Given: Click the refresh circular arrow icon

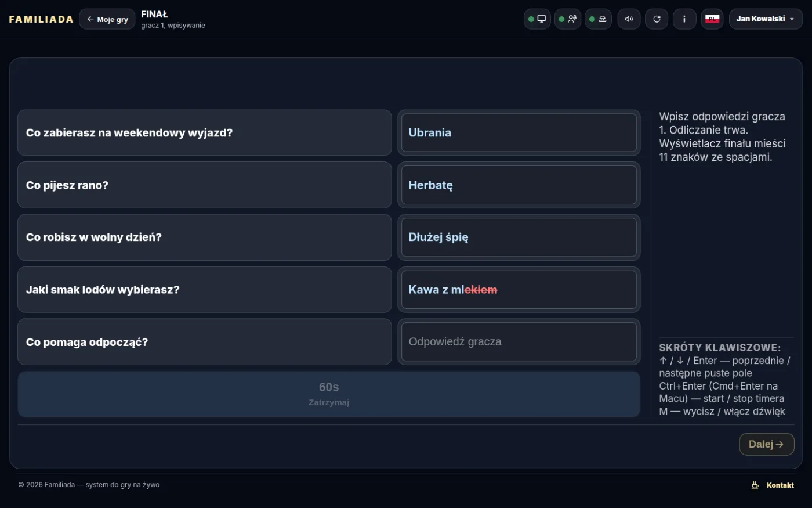Looking at the screenshot, I should coord(657,19).
